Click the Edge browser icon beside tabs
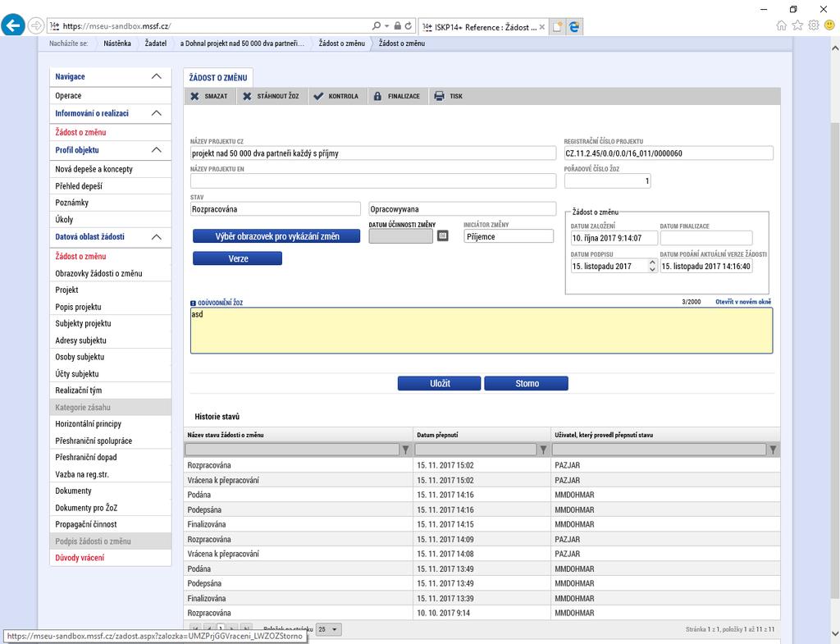The image size is (840, 644). click(574, 27)
